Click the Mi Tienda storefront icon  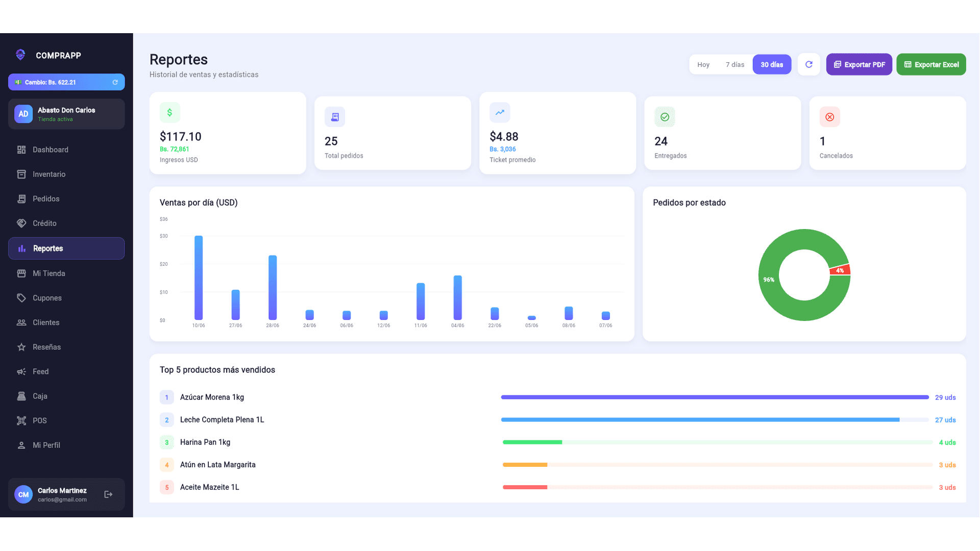[x=21, y=273]
